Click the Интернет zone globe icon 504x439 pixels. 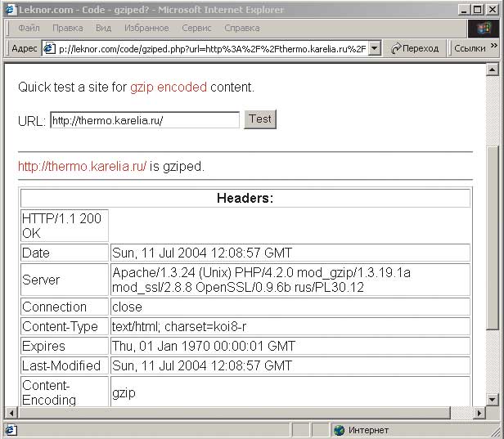point(339,430)
